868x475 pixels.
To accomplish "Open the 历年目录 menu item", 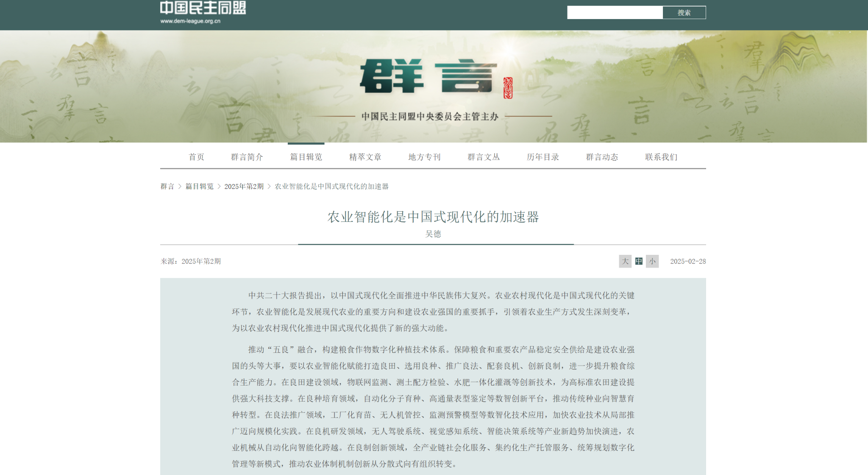I will [543, 157].
